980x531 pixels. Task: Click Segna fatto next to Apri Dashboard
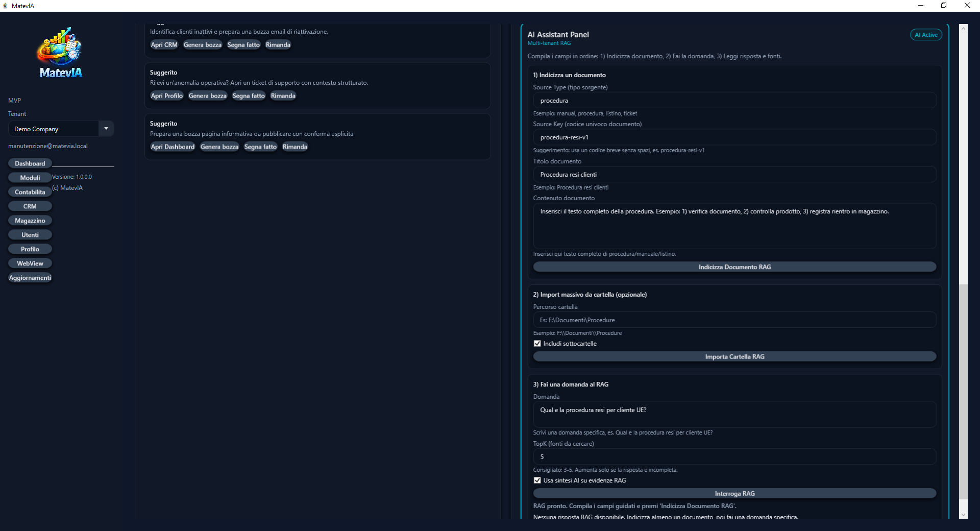tap(260, 147)
